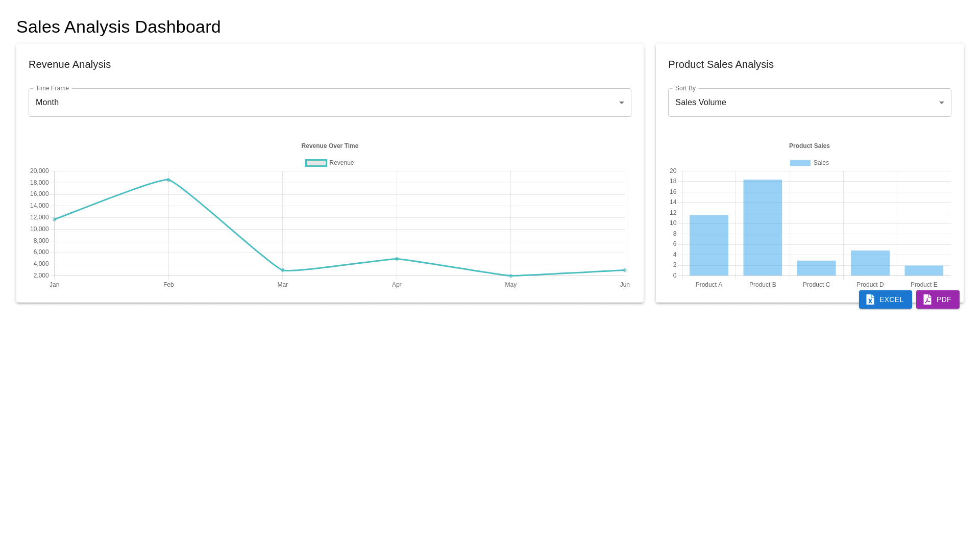
Task: Select the Month time frame field
Action: [x=327, y=103]
